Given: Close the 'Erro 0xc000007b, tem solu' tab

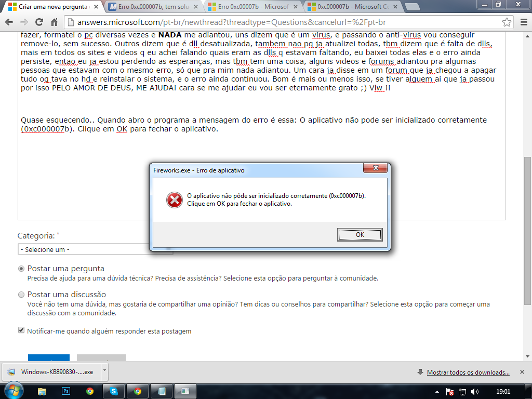Looking at the screenshot, I should 196,7.
